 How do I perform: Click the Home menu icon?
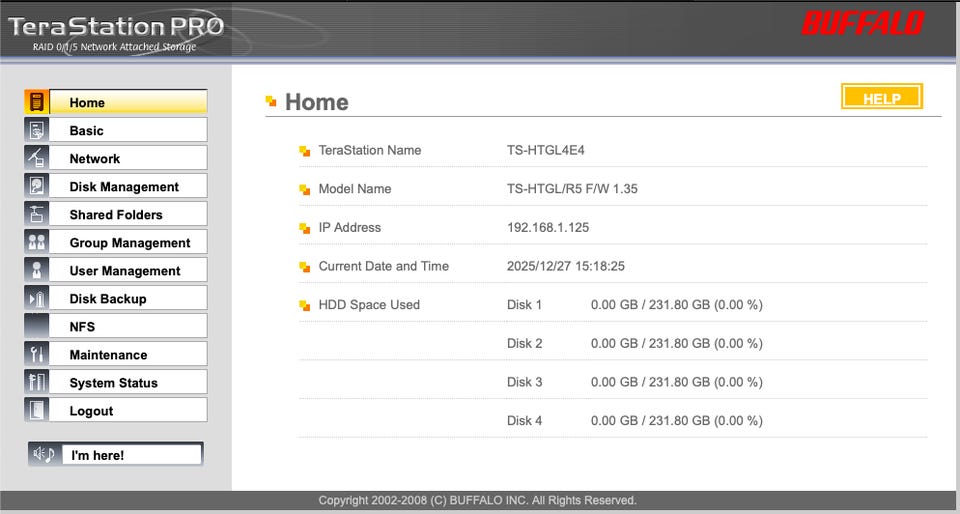click(x=36, y=102)
